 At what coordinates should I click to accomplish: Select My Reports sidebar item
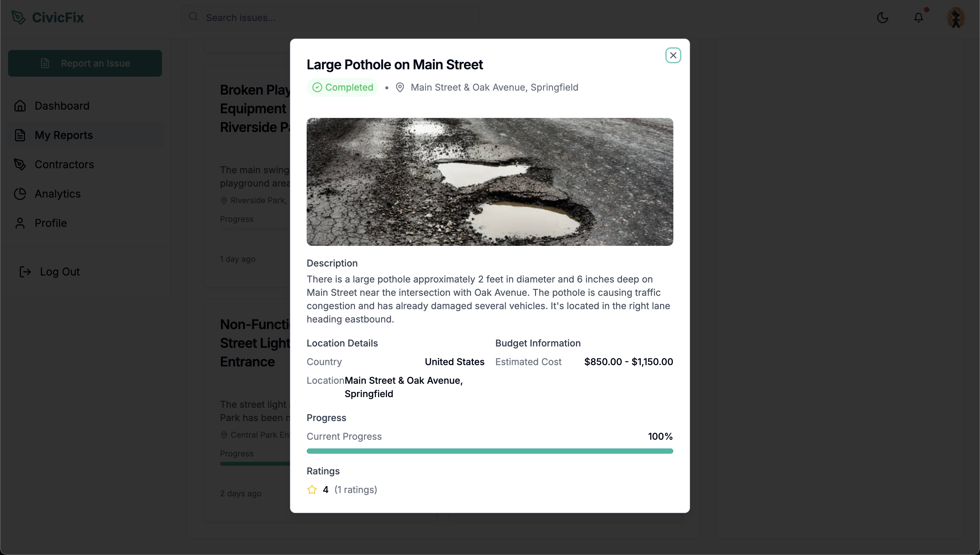coord(64,135)
